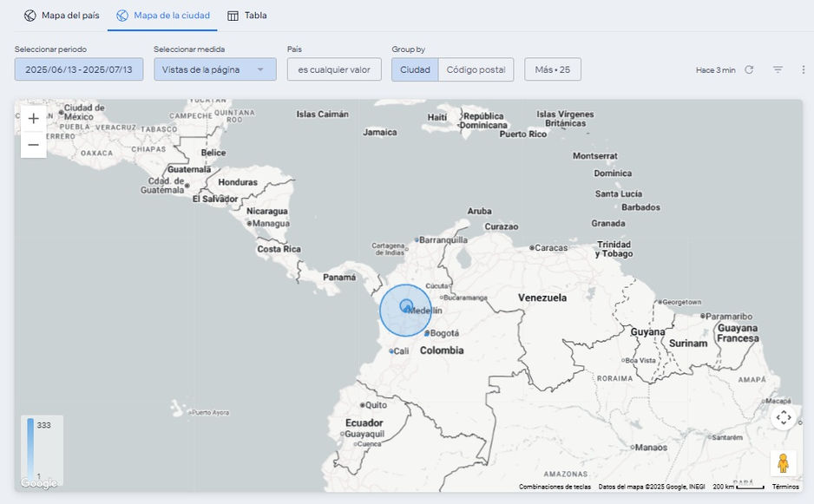Image resolution: width=814 pixels, height=504 pixels.
Task: Group results by Código postal
Action: pyautogui.click(x=476, y=69)
